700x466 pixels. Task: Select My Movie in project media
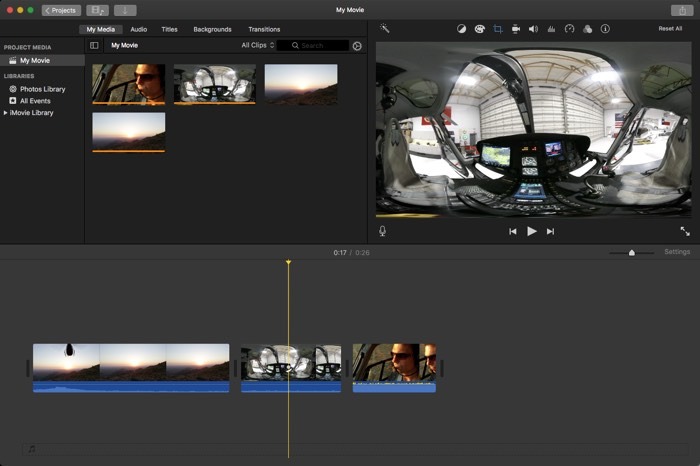click(42, 61)
